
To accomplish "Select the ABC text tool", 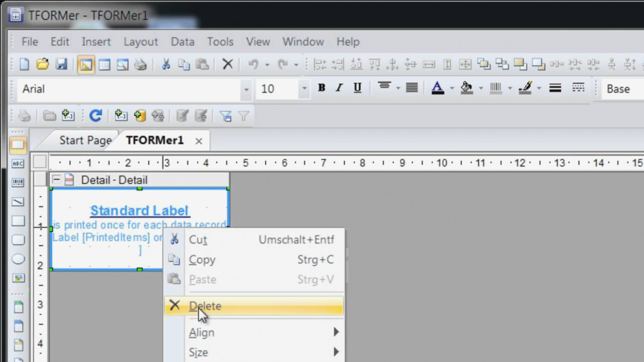I will point(18,164).
